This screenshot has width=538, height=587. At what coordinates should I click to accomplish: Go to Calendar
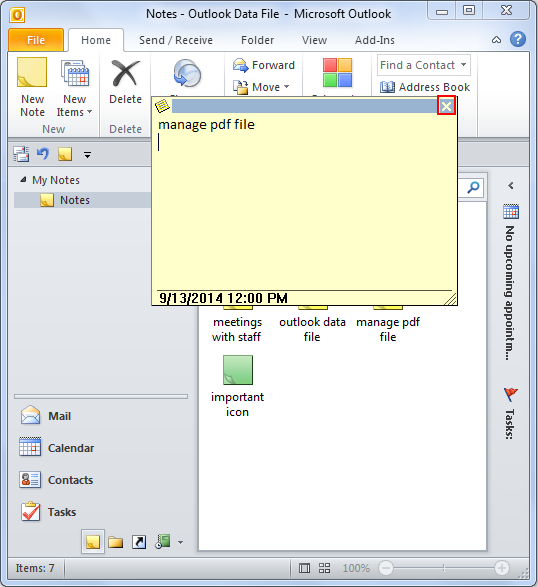point(57,448)
